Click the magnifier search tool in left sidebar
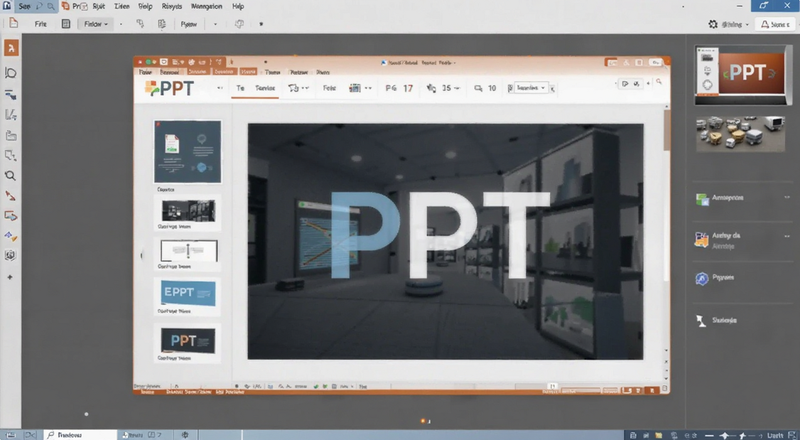 click(10, 176)
